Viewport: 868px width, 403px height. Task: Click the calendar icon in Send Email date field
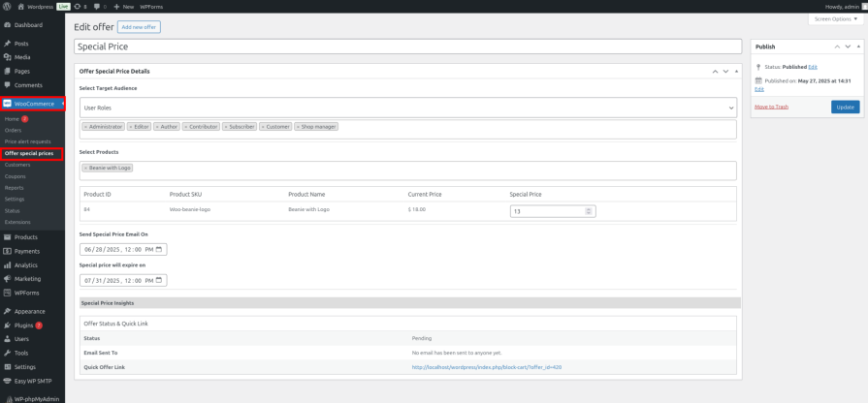click(x=160, y=249)
